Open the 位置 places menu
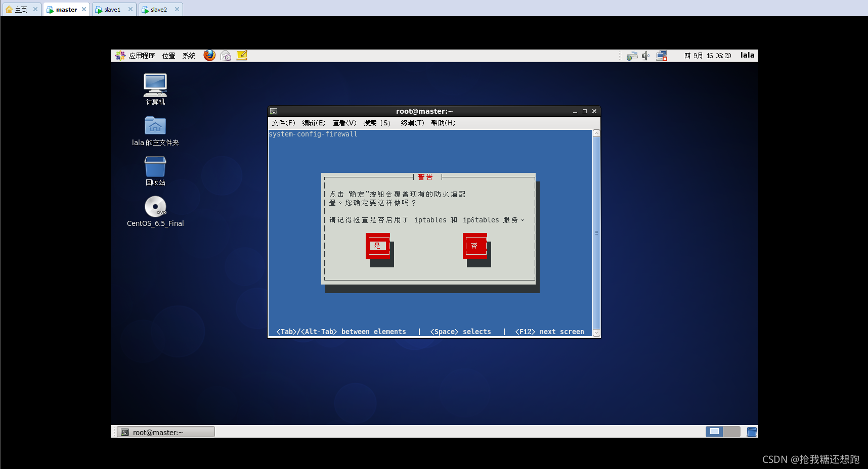This screenshot has height=469, width=868. [168, 56]
